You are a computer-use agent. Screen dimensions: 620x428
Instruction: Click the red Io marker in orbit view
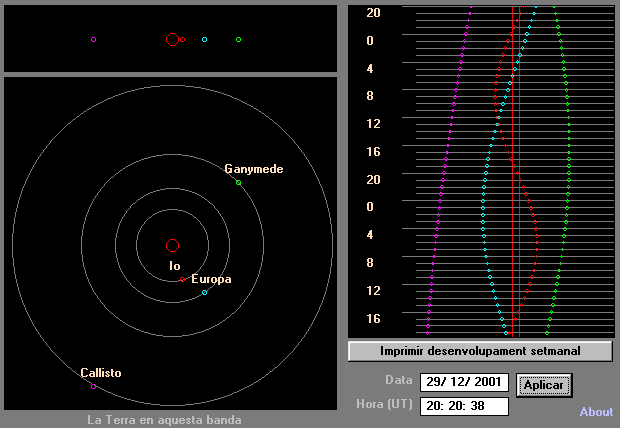pos(182,279)
